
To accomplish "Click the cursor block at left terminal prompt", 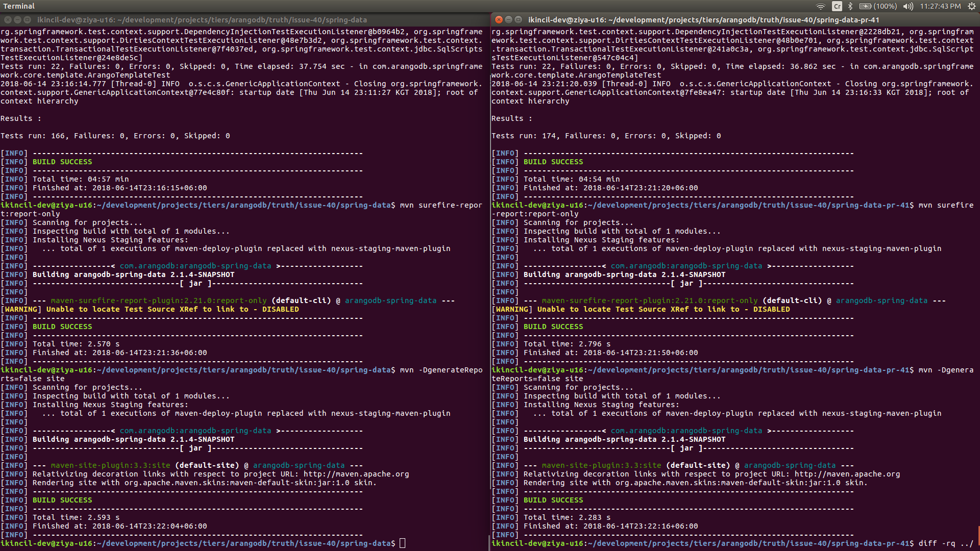I will pyautogui.click(x=402, y=543).
